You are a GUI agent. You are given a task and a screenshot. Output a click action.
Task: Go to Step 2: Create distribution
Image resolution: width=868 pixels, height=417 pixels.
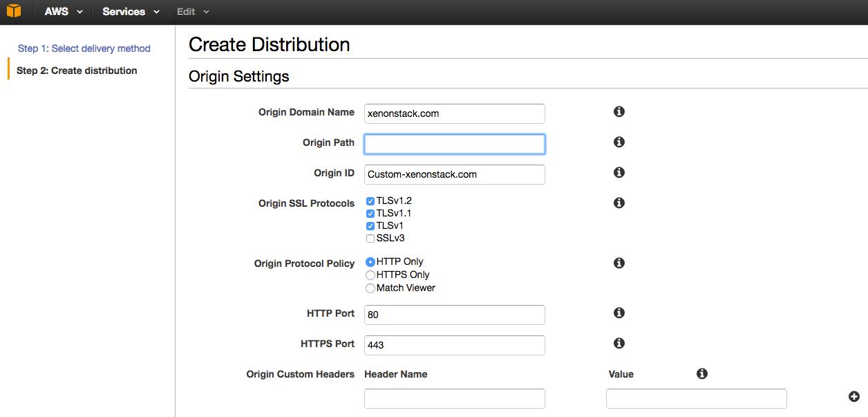coord(78,70)
